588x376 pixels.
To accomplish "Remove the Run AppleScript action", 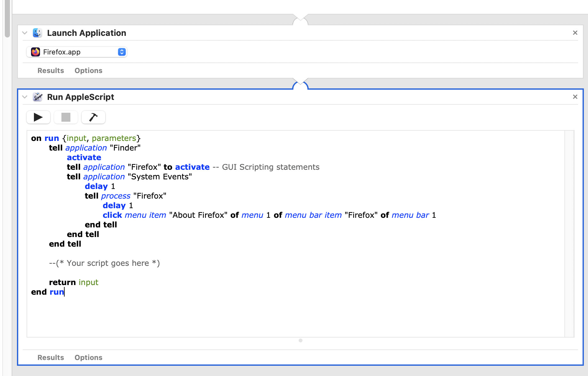I will (575, 97).
